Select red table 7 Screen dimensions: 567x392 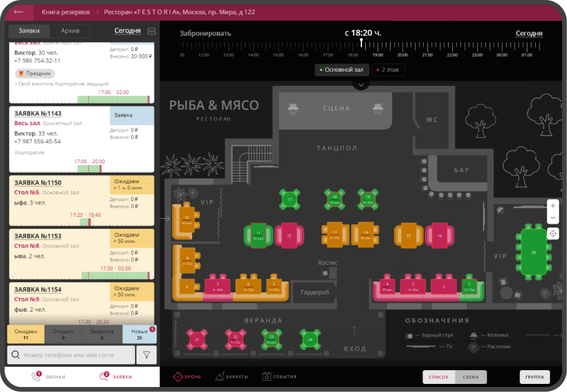217,286
